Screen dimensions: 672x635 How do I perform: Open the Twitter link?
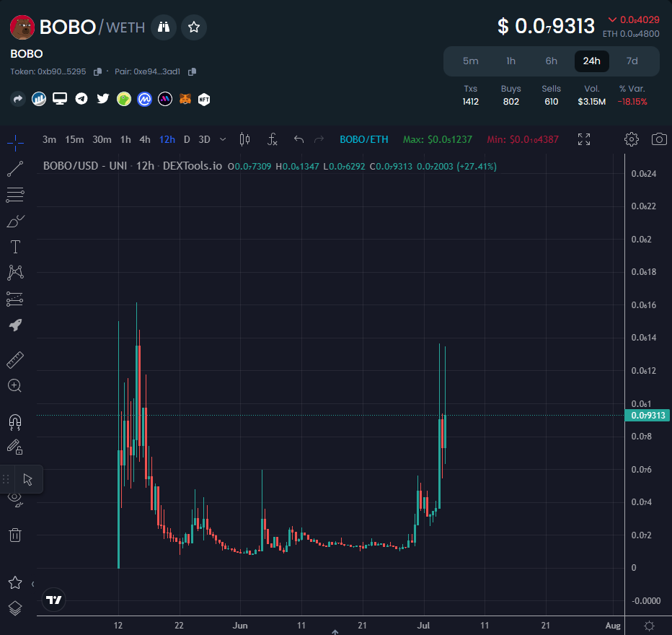103,99
